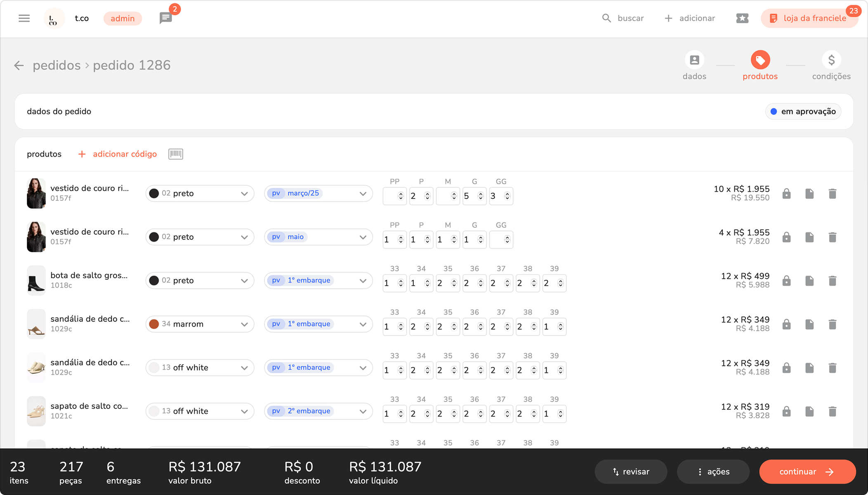Open the hamburger menu
Viewport: 868px width, 495px height.
point(24,18)
